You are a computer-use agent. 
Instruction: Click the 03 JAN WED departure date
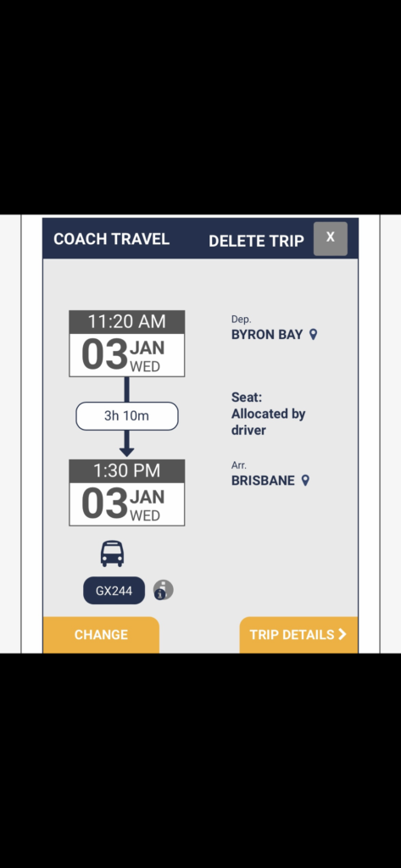pyautogui.click(x=127, y=355)
